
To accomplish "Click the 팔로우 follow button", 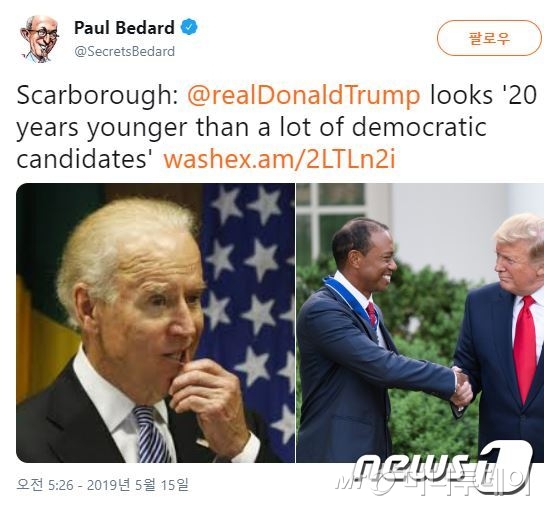I will click(x=489, y=38).
